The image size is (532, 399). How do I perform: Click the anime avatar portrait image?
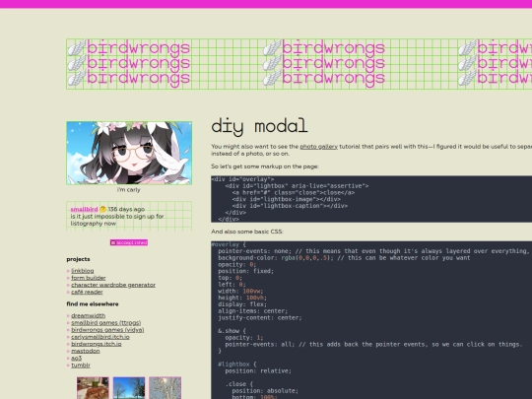[x=129, y=153]
